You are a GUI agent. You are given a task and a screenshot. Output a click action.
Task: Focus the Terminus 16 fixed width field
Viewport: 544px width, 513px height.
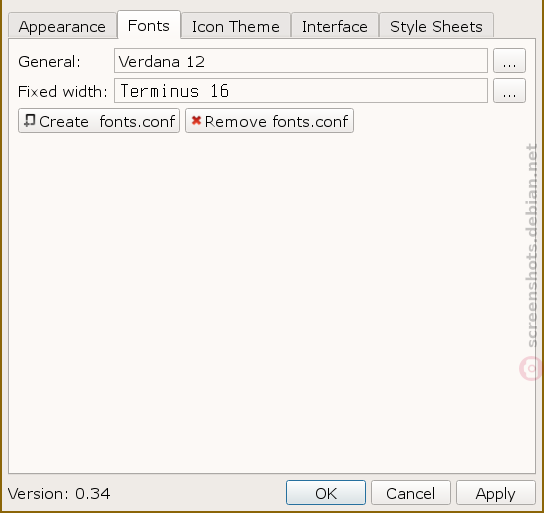click(x=301, y=91)
